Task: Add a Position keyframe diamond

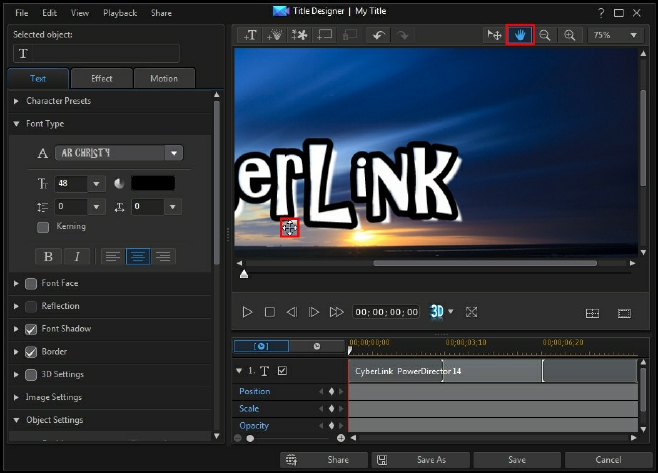Action: (332, 392)
